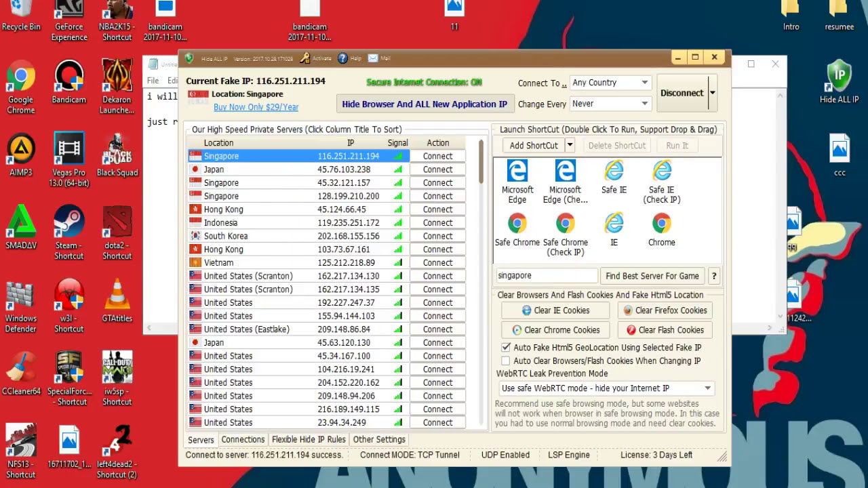The height and width of the screenshot is (488, 868).
Task: Expand the Disconnect button arrow
Action: click(711, 93)
